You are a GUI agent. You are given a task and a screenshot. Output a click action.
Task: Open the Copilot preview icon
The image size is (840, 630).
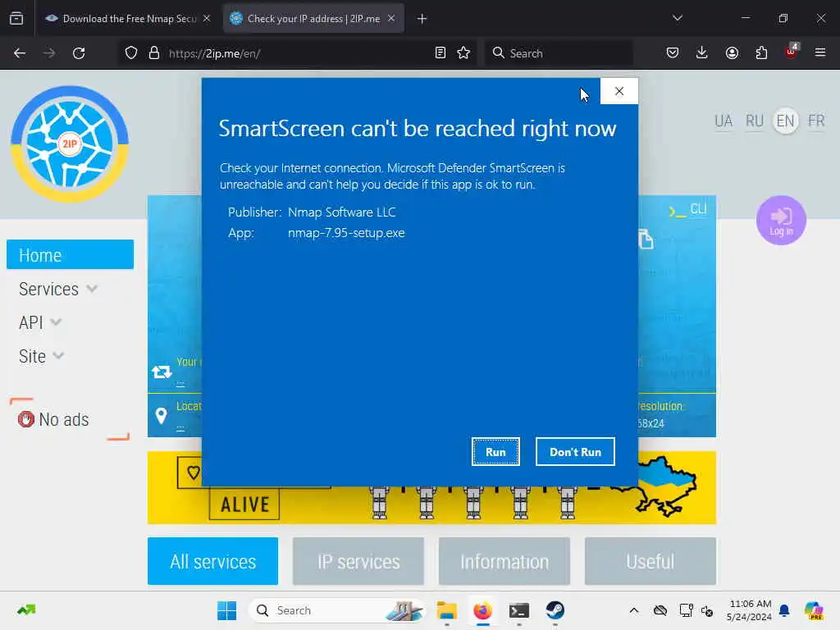pyautogui.click(x=814, y=610)
